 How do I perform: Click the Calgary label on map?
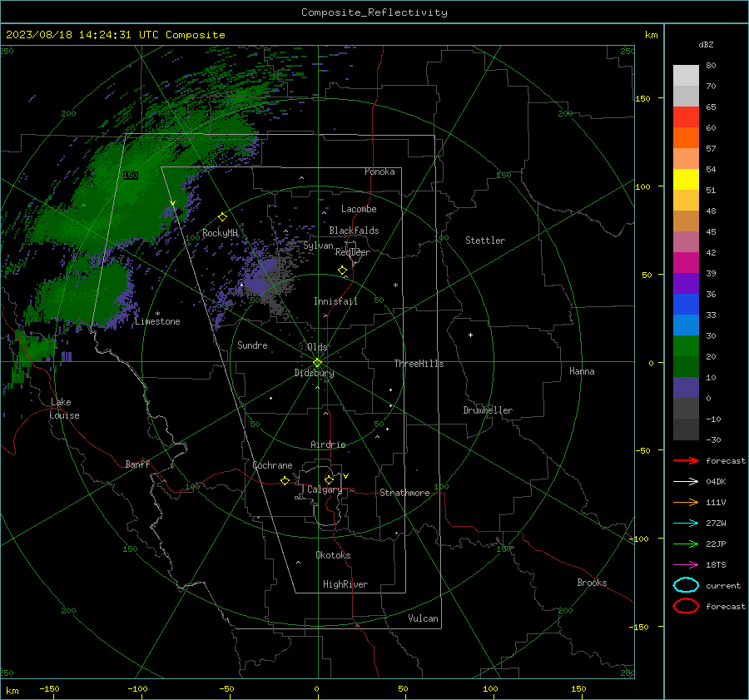click(325, 489)
